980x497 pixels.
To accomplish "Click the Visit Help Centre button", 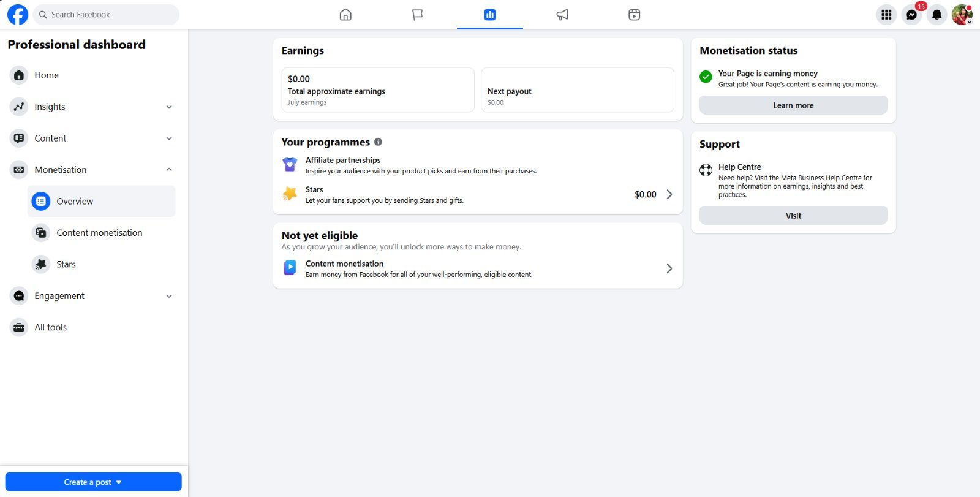I will 793,216.
